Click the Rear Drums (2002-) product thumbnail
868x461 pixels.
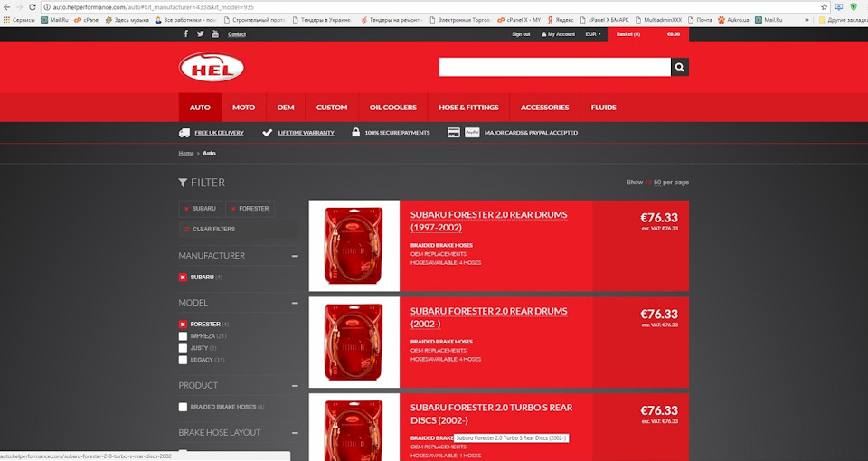pos(354,342)
